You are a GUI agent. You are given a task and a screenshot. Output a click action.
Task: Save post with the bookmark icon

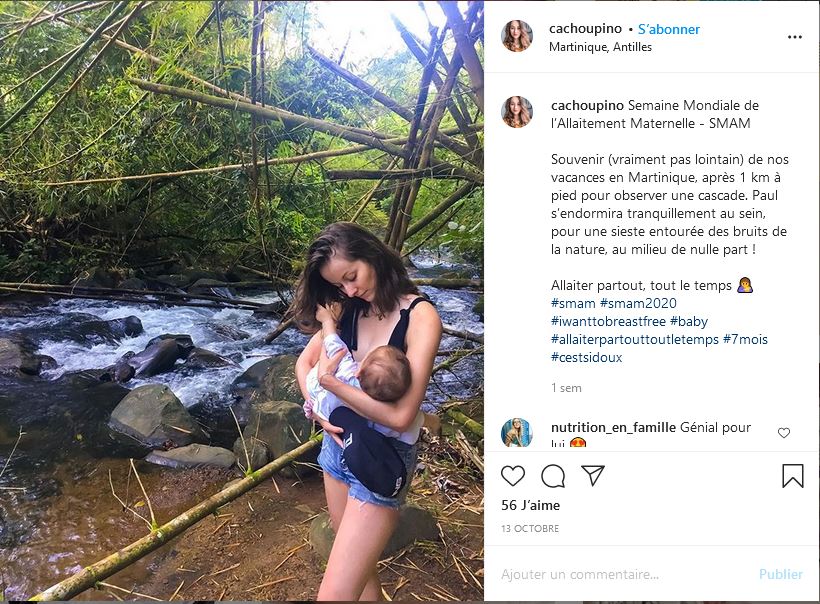coord(792,476)
